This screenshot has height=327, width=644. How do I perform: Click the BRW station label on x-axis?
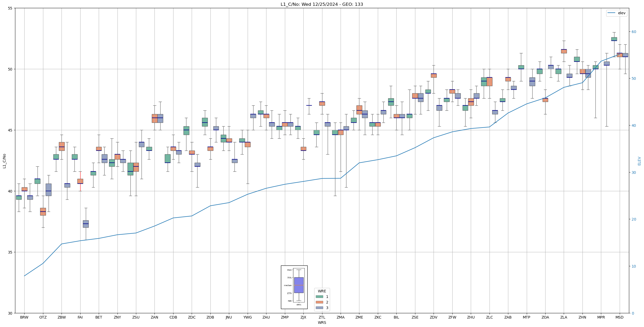(x=24, y=317)
